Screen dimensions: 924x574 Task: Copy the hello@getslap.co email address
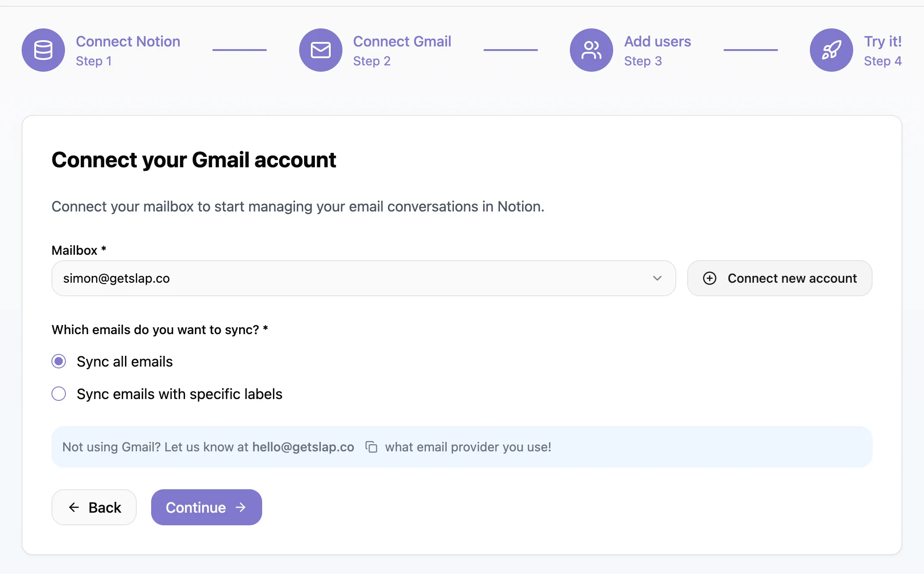point(371,447)
